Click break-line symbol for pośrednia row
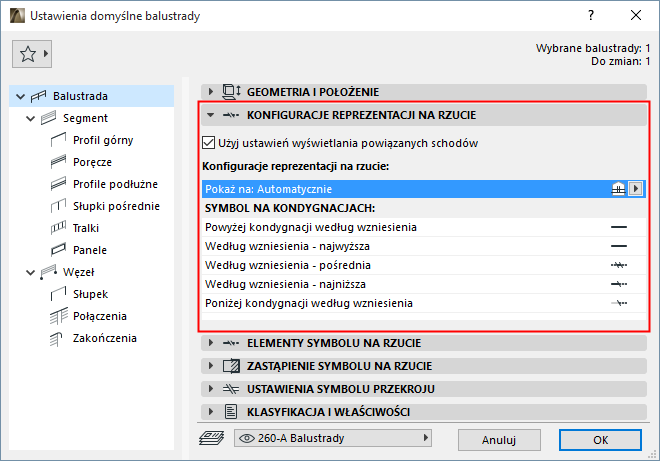 [619, 265]
